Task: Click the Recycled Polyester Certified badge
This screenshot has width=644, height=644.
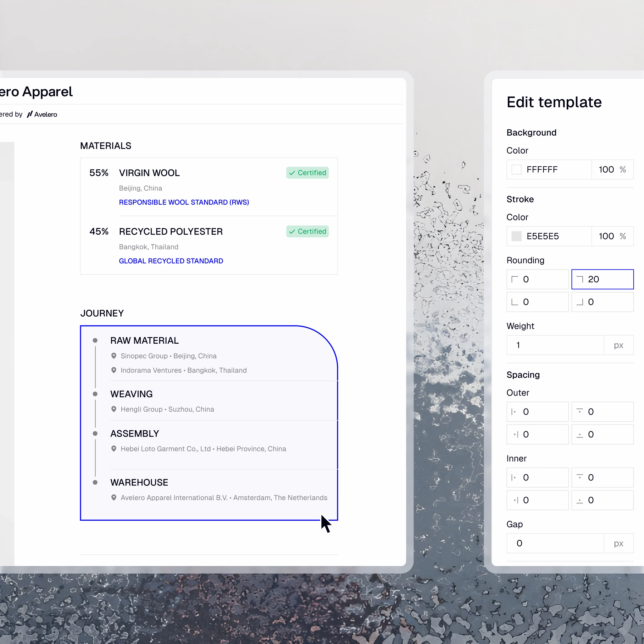Action: tap(307, 231)
